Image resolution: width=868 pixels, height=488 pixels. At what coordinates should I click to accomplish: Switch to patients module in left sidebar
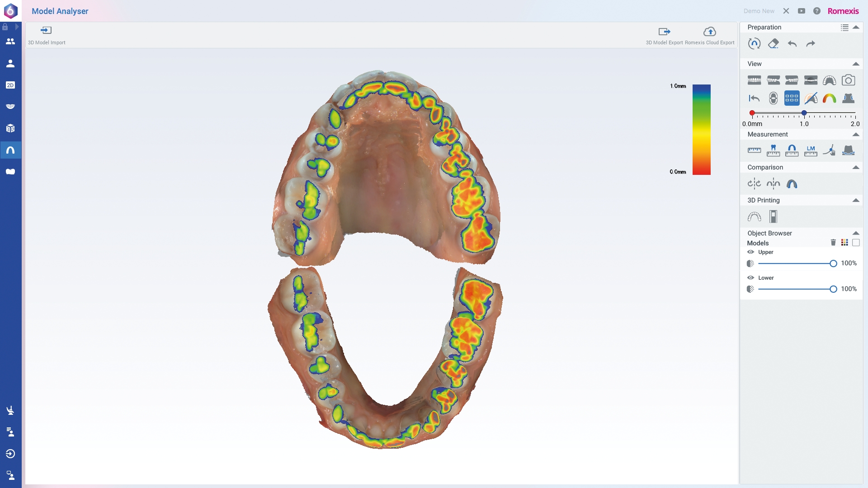pos(10,42)
